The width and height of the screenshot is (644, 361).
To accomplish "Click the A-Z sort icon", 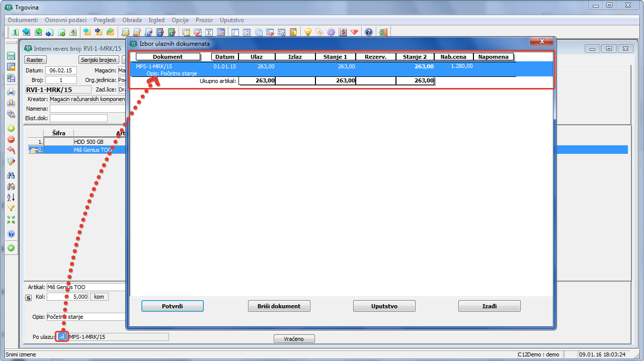I will tap(11, 197).
